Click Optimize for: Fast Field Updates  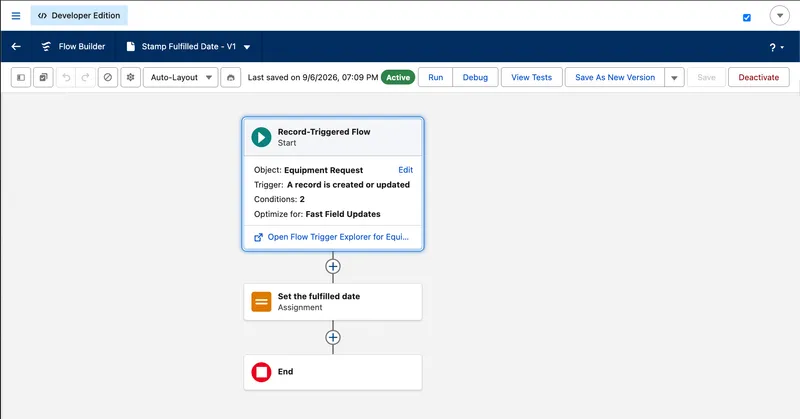(x=317, y=214)
